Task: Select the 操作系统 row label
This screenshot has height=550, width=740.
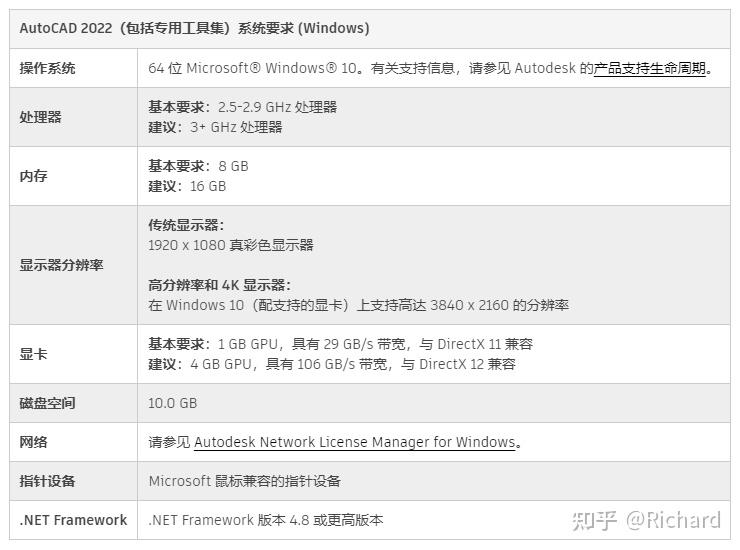Action: 47,68
